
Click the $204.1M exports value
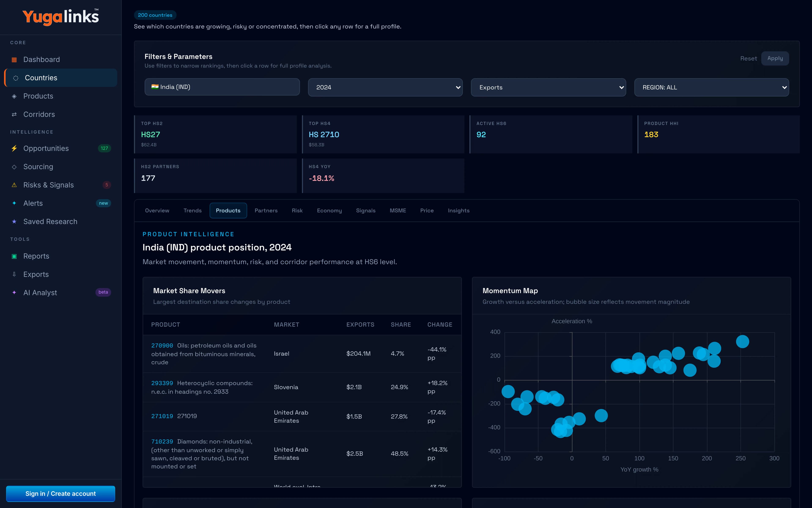pyautogui.click(x=358, y=354)
